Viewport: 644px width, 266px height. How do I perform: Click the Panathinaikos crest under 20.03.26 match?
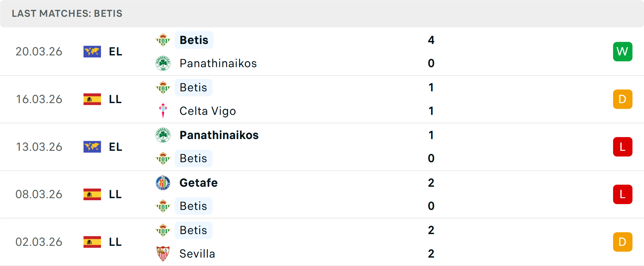pos(163,63)
